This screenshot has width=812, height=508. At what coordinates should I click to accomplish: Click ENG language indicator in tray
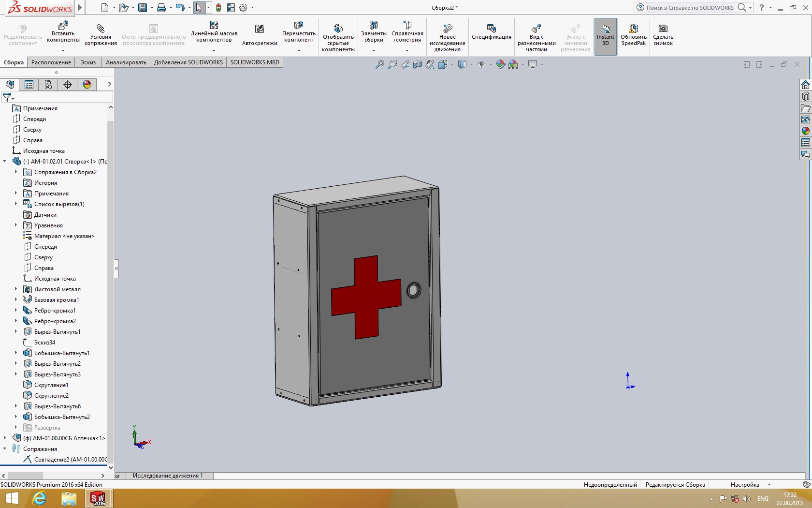click(763, 499)
